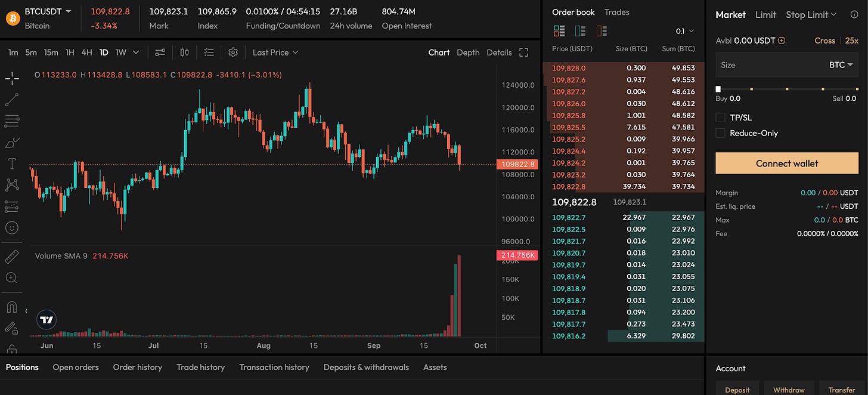Open the emoji stickers tool
Viewport: 868px width, 395px height.
12,228
